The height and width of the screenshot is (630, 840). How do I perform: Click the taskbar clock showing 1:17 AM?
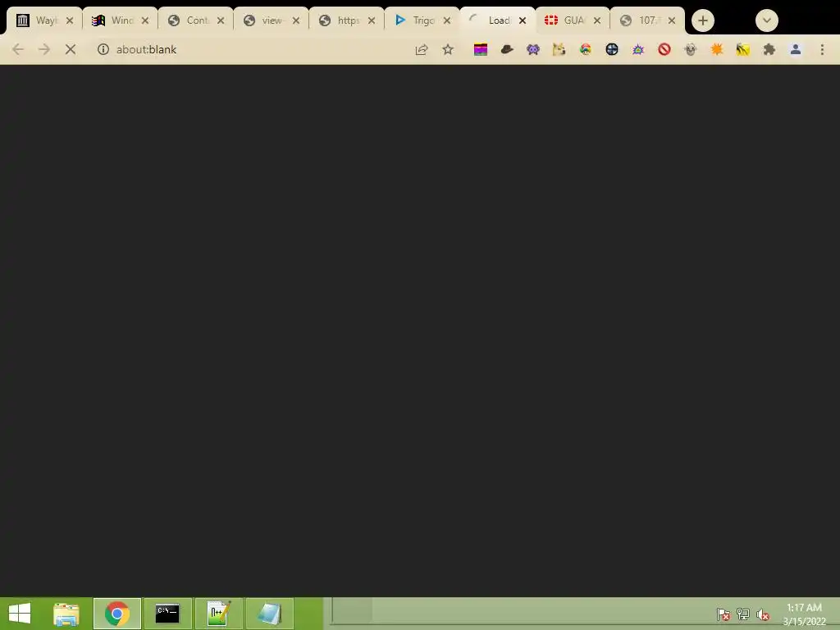pyautogui.click(x=804, y=614)
